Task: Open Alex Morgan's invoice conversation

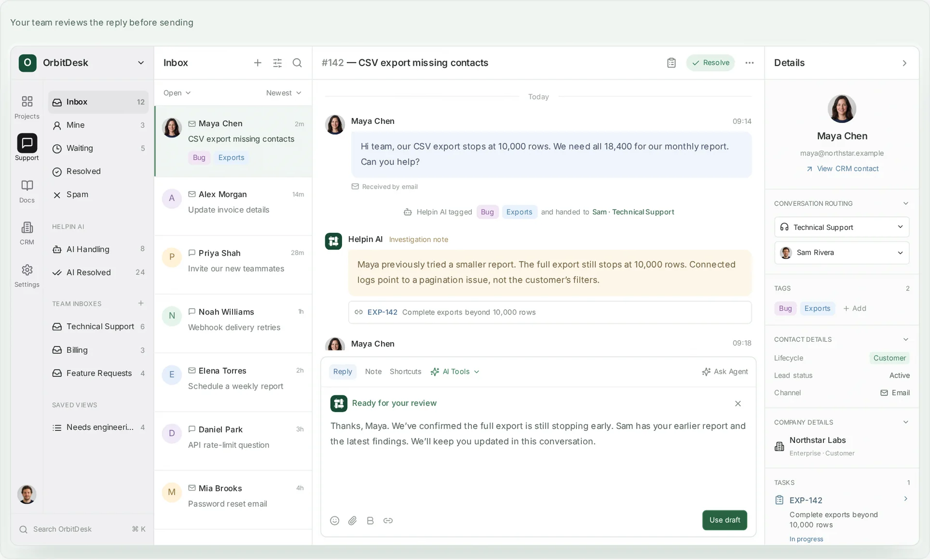Action: 233,207
